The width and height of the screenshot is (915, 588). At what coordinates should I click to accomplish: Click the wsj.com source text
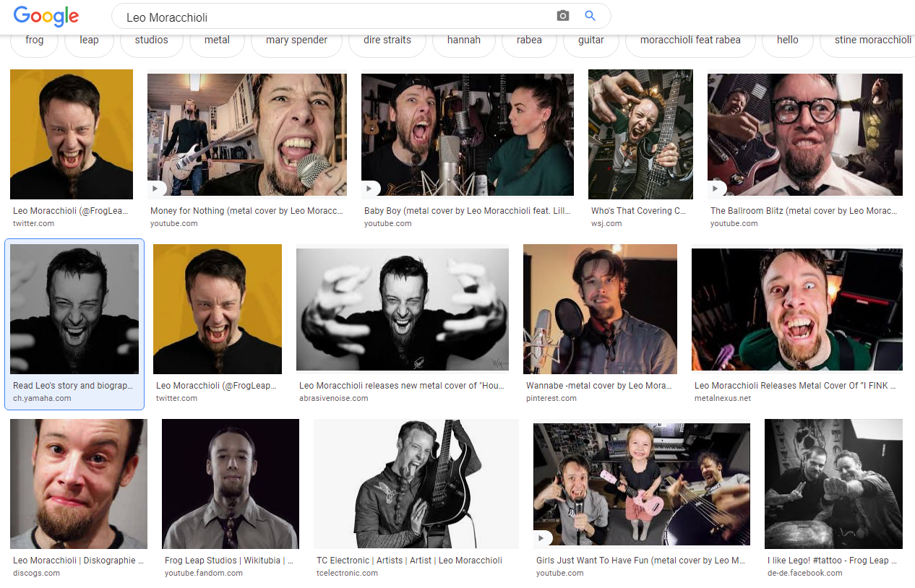pyautogui.click(x=606, y=224)
